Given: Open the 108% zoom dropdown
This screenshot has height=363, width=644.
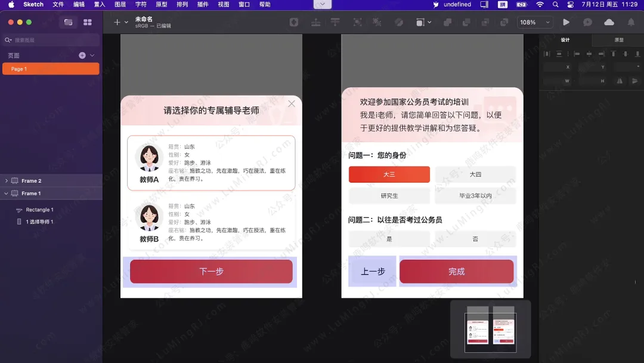Looking at the screenshot, I should [534, 22].
